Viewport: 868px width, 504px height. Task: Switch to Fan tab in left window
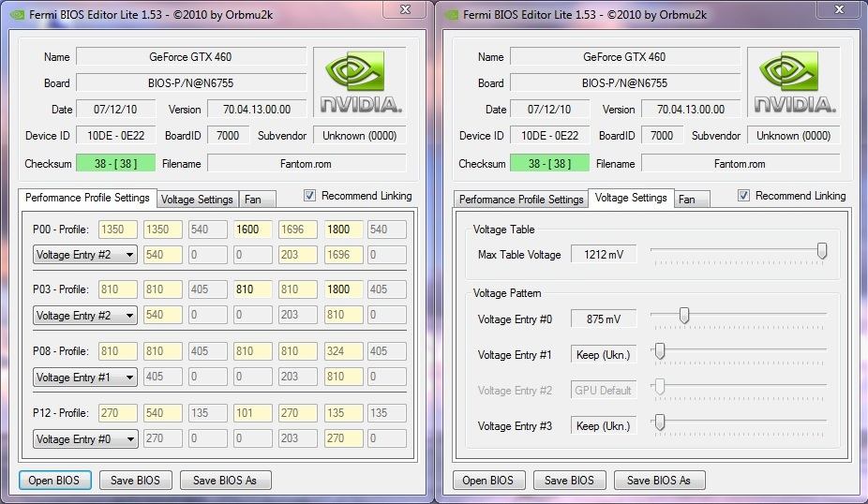coord(257,200)
